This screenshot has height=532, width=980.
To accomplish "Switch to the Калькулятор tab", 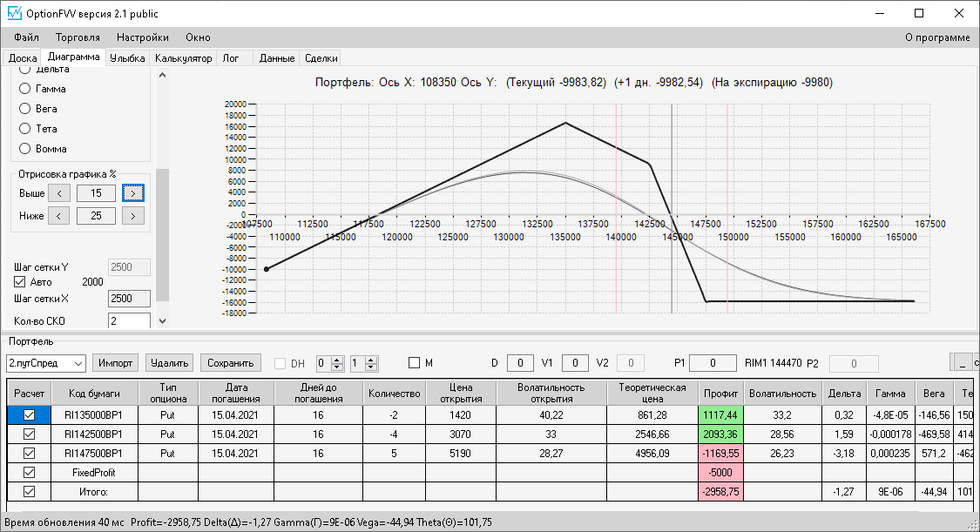I will [183, 58].
